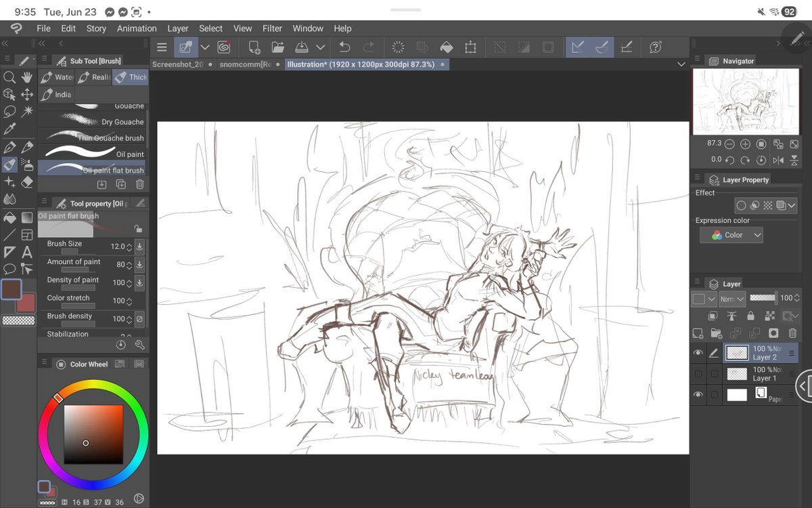Toggle the Lock layer icon
The image size is (812, 508).
(750, 316)
